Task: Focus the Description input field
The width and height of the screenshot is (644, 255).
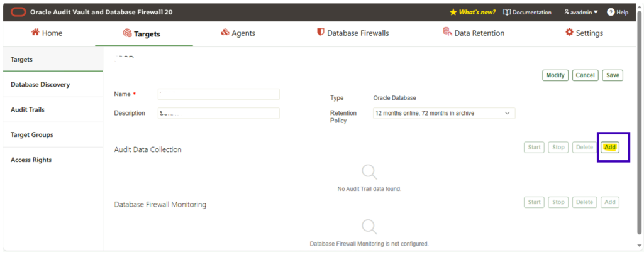Action: point(218,113)
